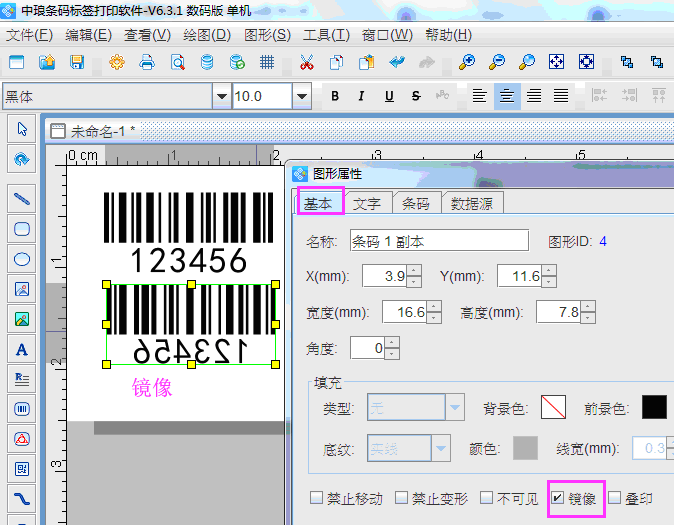Image resolution: width=674 pixels, height=525 pixels.
Task: Click the print icon in toolbar
Action: pyautogui.click(x=147, y=62)
